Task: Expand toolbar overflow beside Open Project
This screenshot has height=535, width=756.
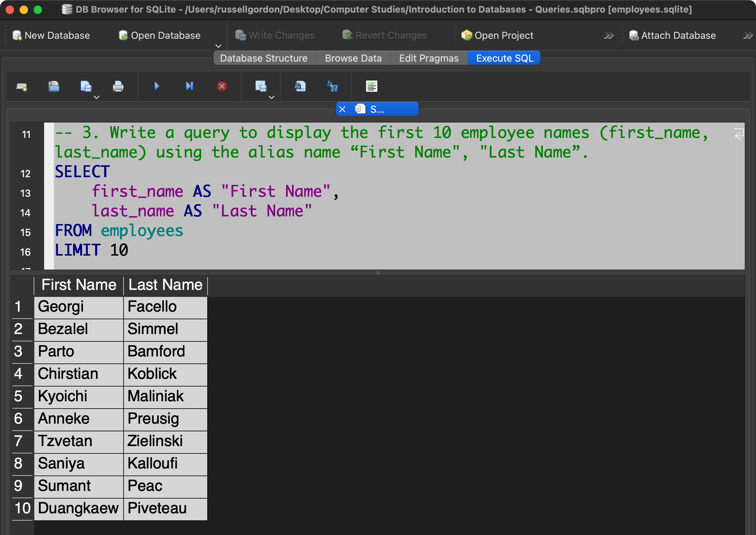Action: (x=609, y=35)
